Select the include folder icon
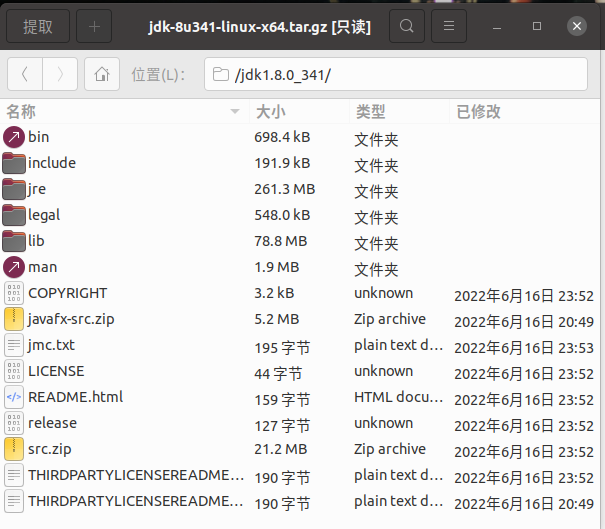Image resolution: width=605 pixels, height=529 pixels. click(14, 163)
